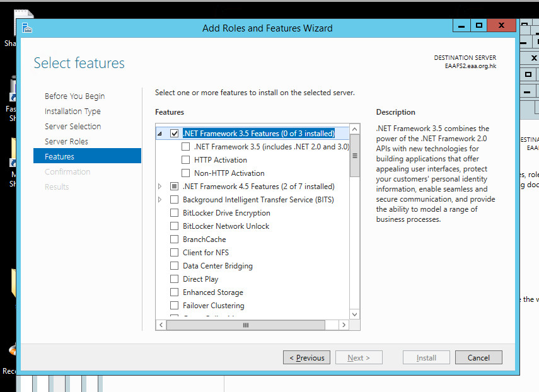
Task: Expand Background Intelligent Transfer Service node
Action: (159, 200)
